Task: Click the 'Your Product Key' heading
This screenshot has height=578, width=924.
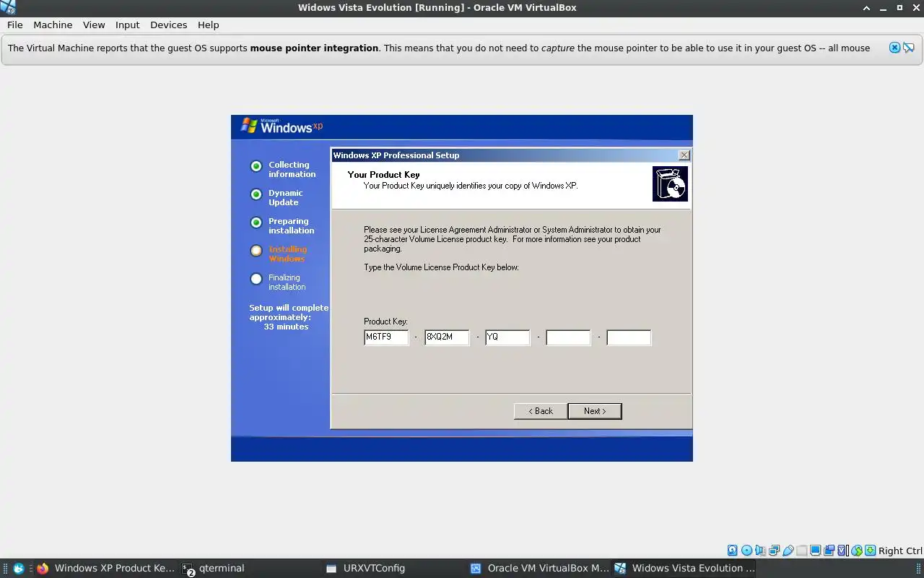Action: point(383,175)
